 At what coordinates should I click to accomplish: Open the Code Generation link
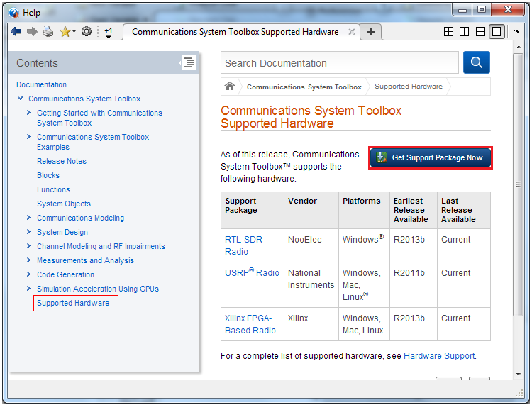tap(65, 274)
